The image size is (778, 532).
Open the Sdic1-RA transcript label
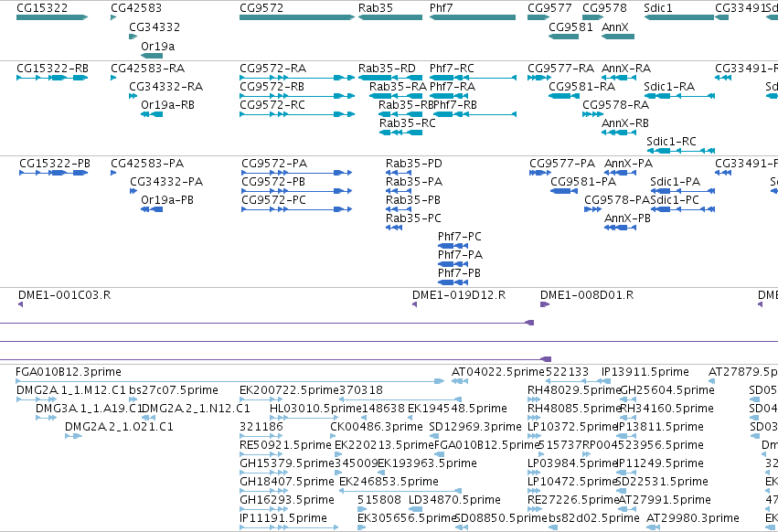click(669, 86)
